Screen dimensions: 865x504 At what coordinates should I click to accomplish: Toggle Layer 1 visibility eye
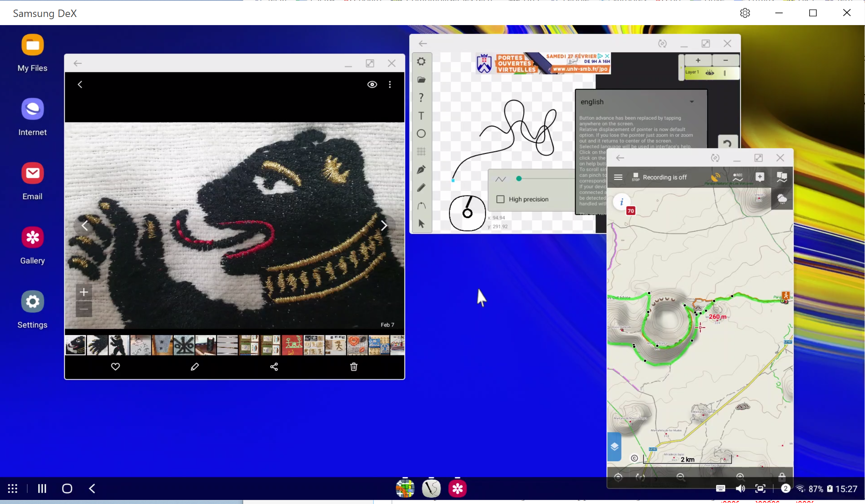click(710, 73)
